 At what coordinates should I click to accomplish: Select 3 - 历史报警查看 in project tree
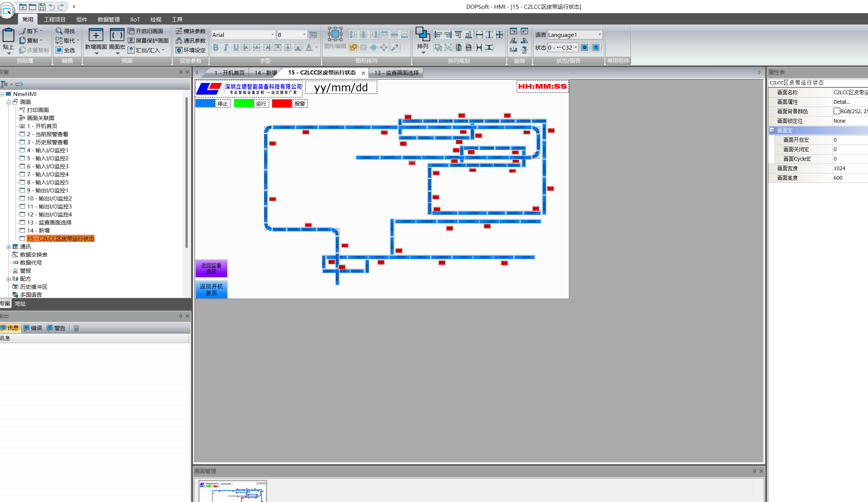(47, 142)
